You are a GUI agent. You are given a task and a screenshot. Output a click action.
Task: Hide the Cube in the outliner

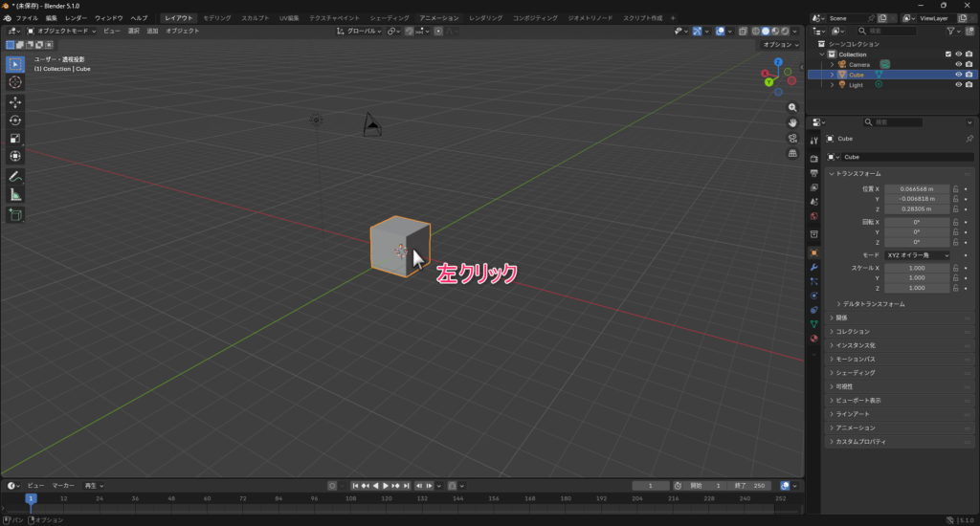pyautogui.click(x=958, y=74)
